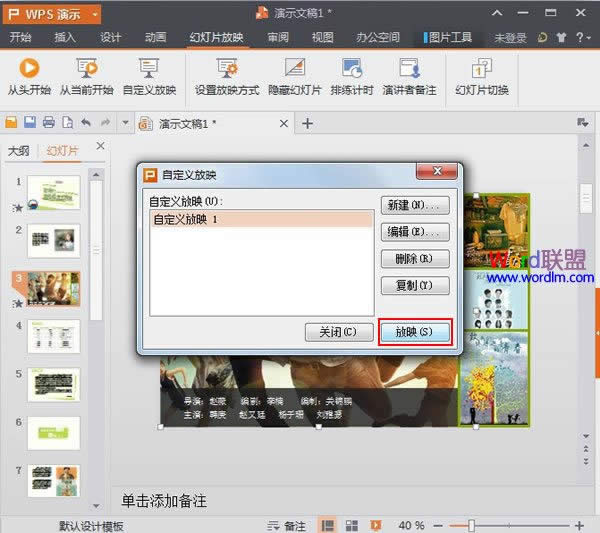Image resolution: width=600 pixels, height=533 pixels.
Task: Switch to the 动画 ribbon tab
Action: click(155, 38)
